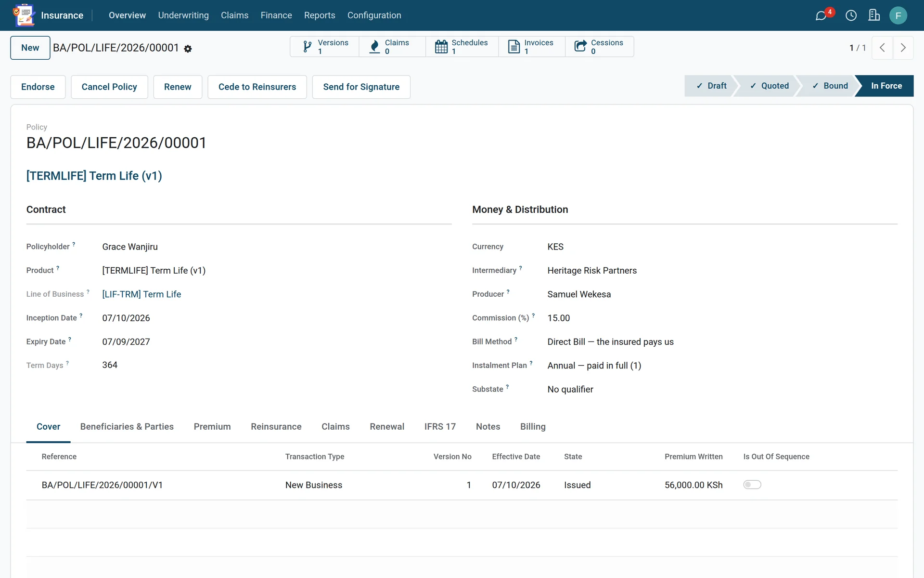Click the Cancel Policy button
The height and width of the screenshot is (578, 924).
[x=109, y=87]
